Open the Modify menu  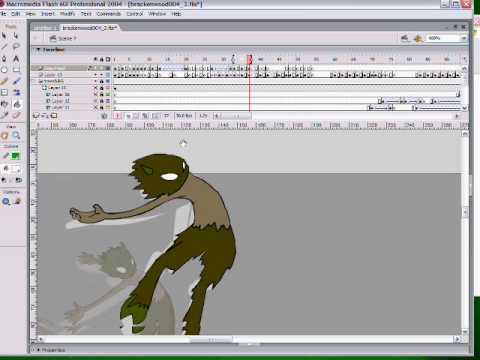[x=67, y=14]
